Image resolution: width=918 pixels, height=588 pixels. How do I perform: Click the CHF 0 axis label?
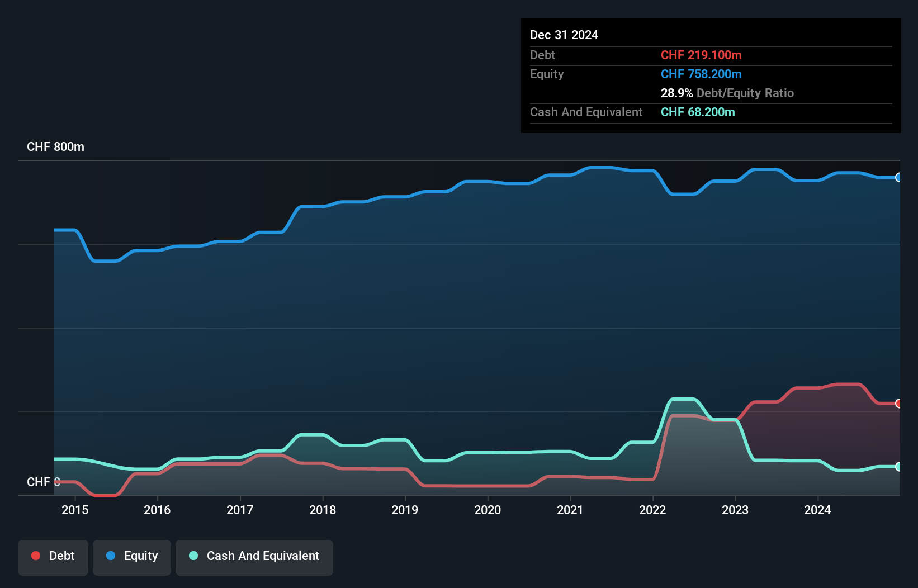click(x=44, y=482)
